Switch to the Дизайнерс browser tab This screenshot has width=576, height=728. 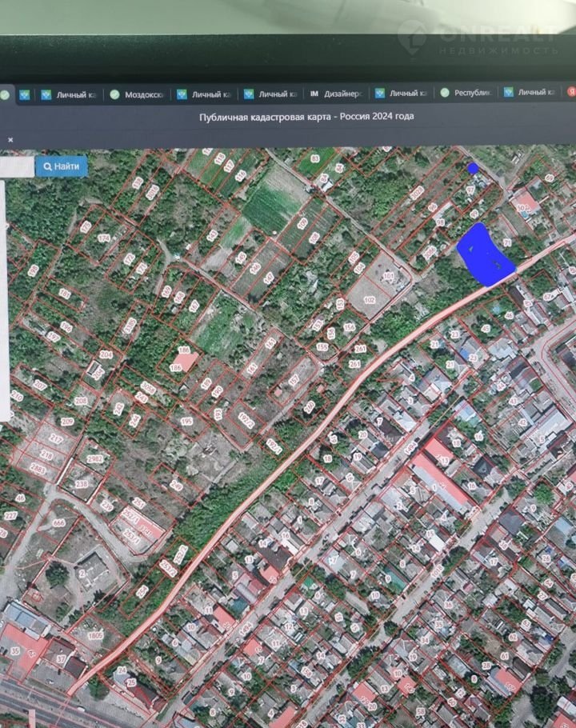click(337, 94)
